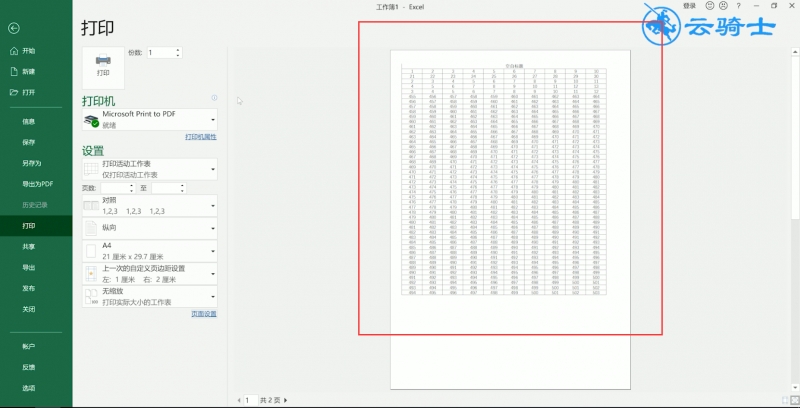Viewport: 800px width, 408px height.
Task: Click the 页数 start page input
Action: pos(114,188)
